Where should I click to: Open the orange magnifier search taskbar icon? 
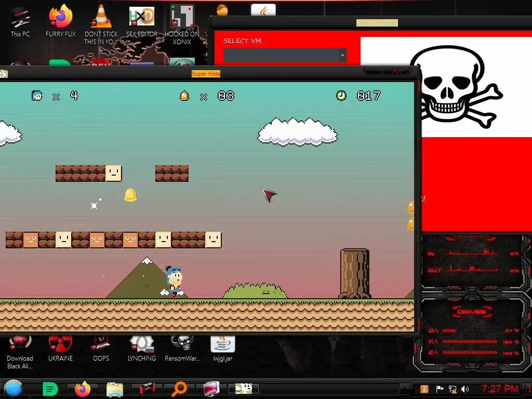(x=179, y=389)
